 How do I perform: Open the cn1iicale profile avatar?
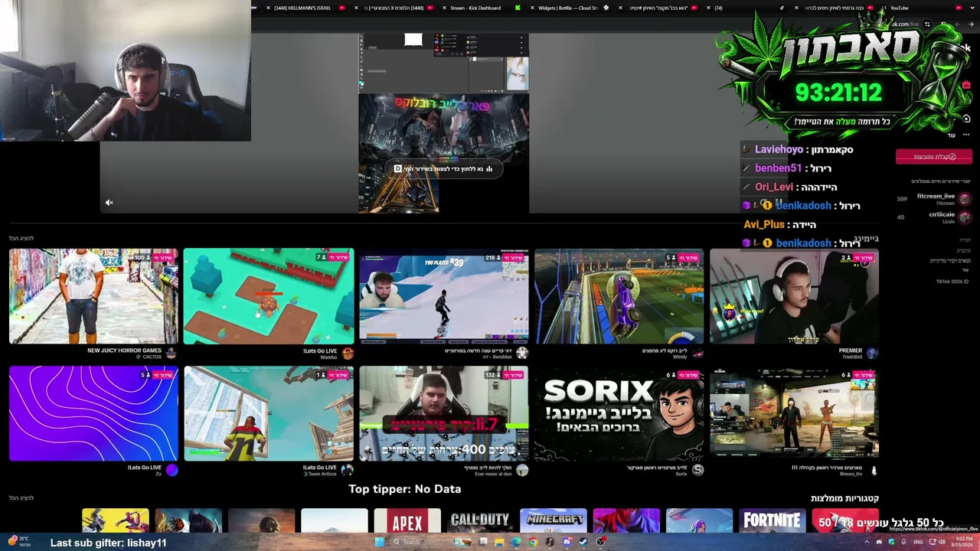tap(965, 217)
